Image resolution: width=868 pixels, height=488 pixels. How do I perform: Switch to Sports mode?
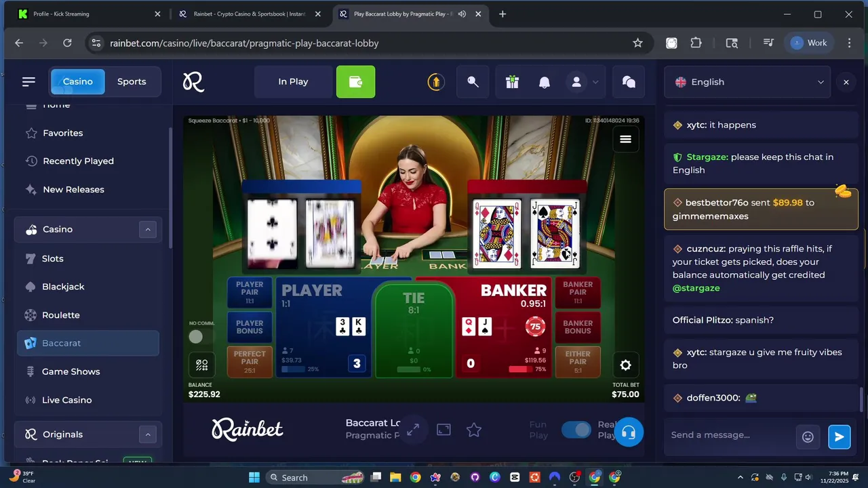click(132, 81)
